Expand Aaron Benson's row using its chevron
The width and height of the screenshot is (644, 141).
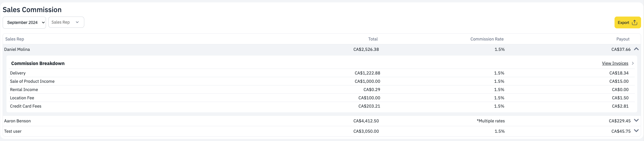coord(636,120)
